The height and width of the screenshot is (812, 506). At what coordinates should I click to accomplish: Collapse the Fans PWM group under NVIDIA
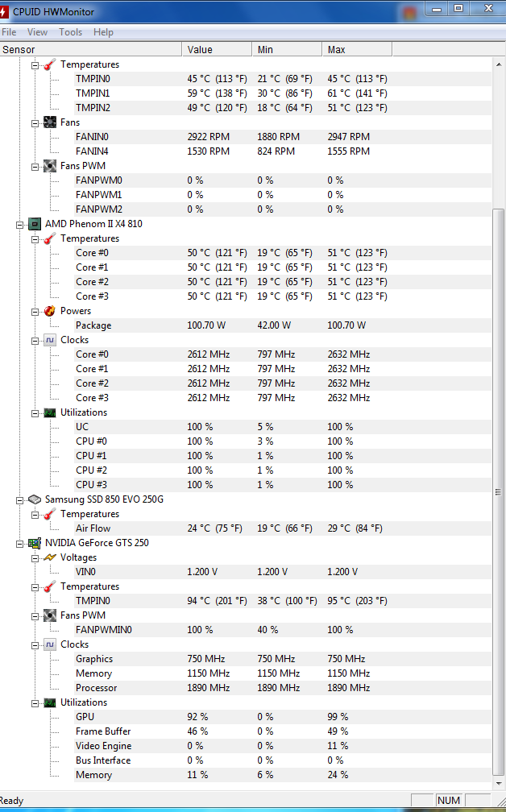click(x=35, y=615)
